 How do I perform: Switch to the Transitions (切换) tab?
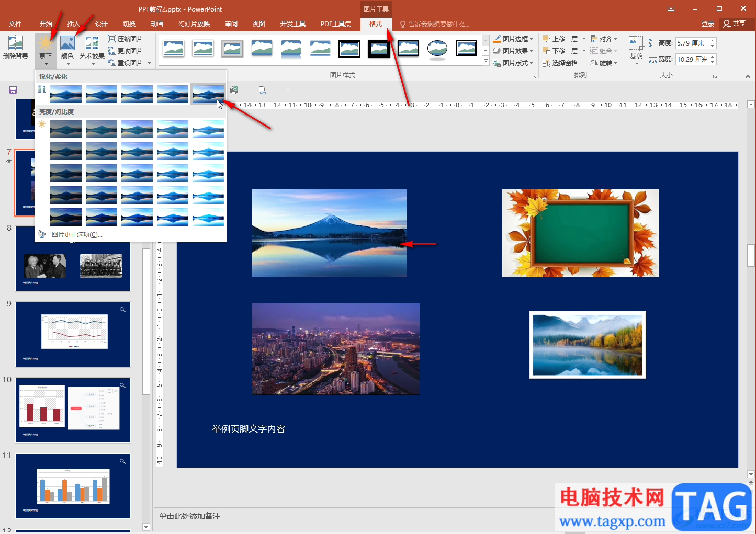point(129,24)
